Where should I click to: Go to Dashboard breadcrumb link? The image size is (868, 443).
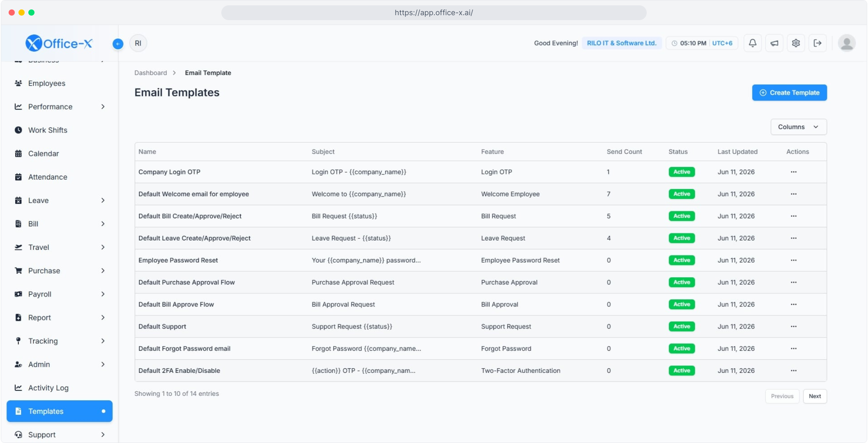151,73
